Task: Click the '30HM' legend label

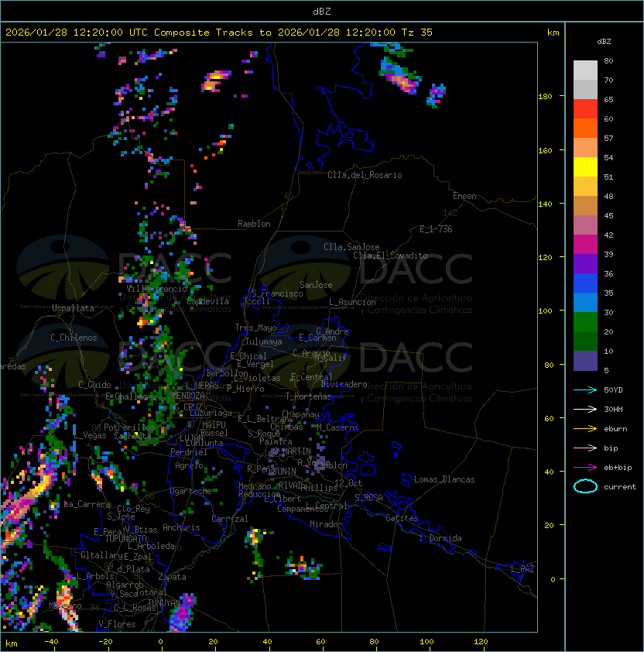Action: click(x=613, y=410)
